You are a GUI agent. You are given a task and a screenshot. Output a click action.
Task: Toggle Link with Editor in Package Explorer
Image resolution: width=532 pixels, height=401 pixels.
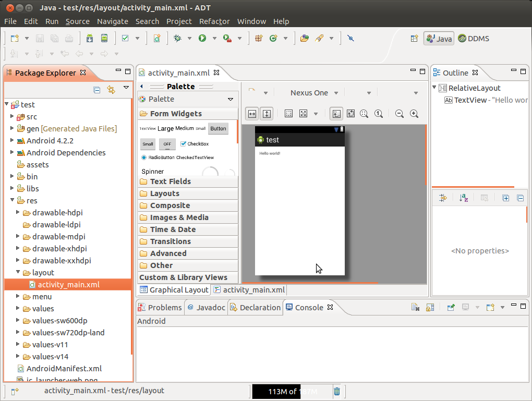coord(111,90)
